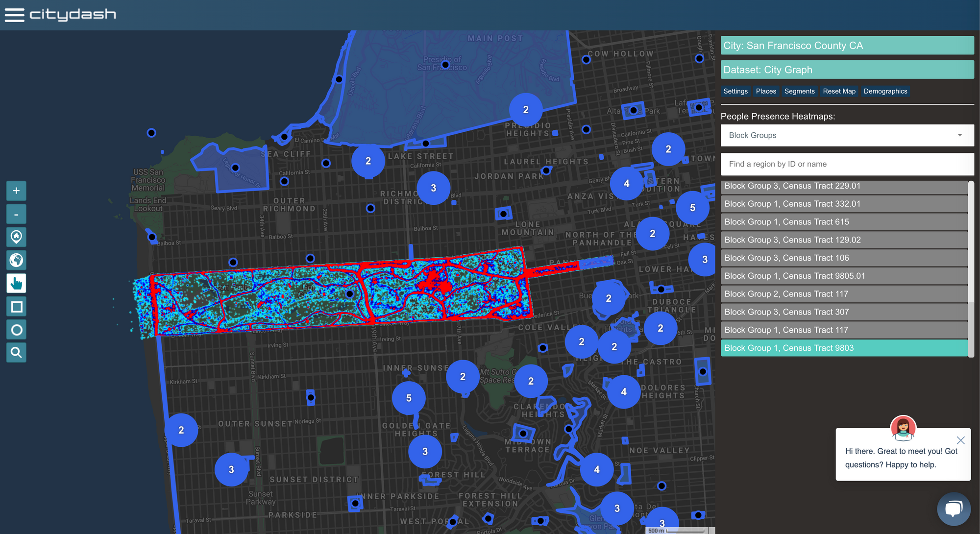Select the pointing hand tool
The image size is (980, 534).
pyautogui.click(x=16, y=283)
